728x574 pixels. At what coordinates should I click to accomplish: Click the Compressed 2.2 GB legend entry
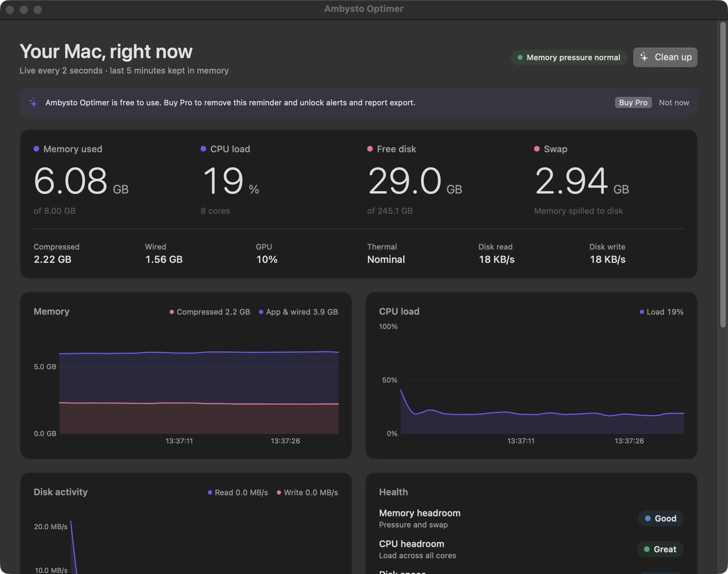[x=210, y=312]
